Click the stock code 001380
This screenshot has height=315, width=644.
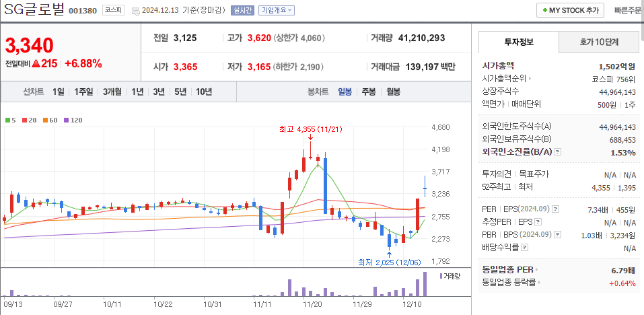click(83, 11)
